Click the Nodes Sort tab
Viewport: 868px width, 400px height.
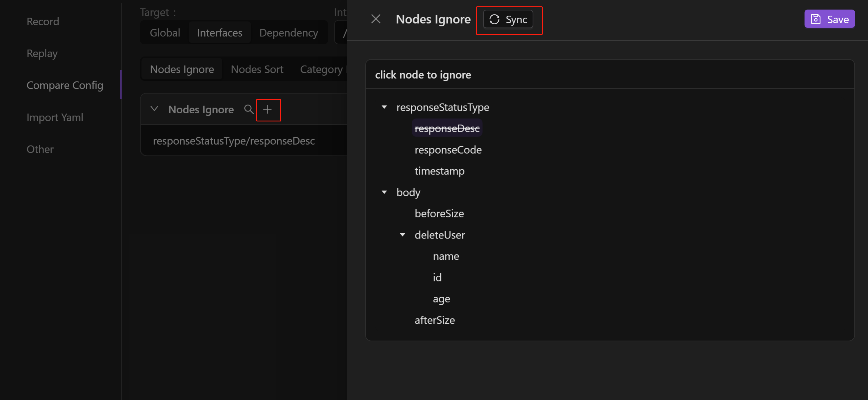pyautogui.click(x=257, y=69)
